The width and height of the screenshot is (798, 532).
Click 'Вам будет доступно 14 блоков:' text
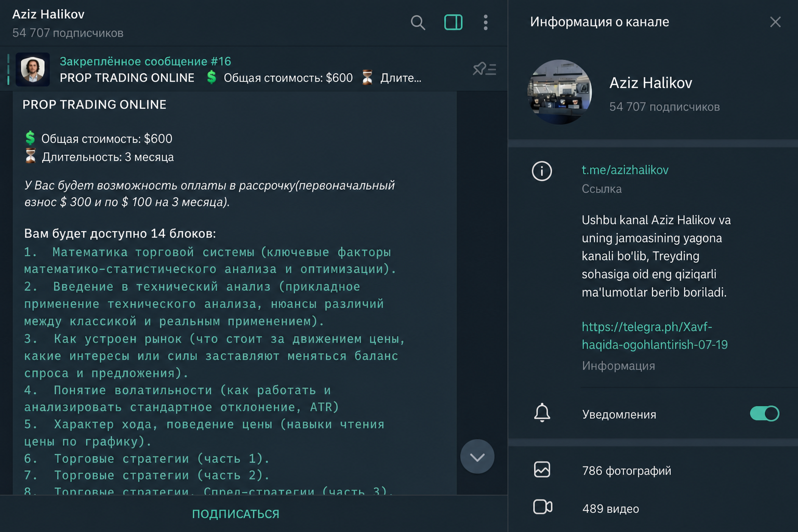tap(120, 233)
